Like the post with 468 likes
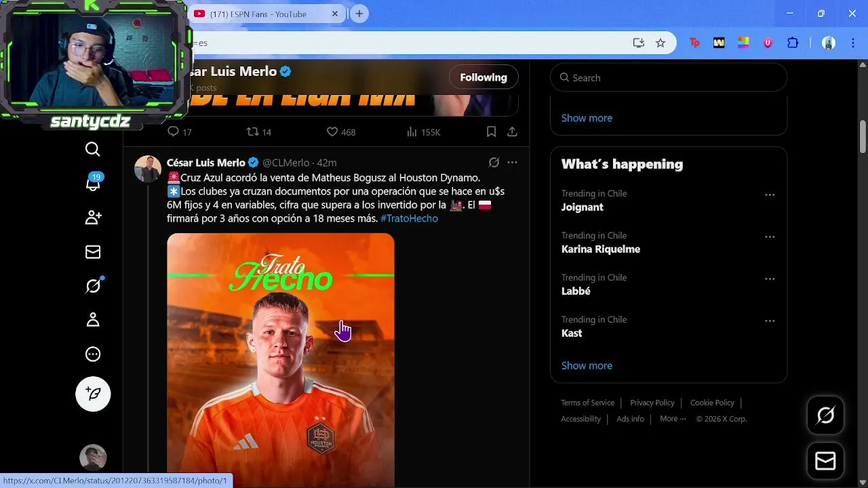The width and height of the screenshot is (868, 488). [341, 132]
